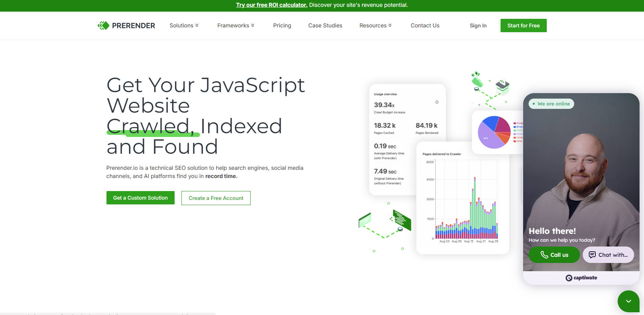Click Get a Custom Solution button

pos(140,198)
